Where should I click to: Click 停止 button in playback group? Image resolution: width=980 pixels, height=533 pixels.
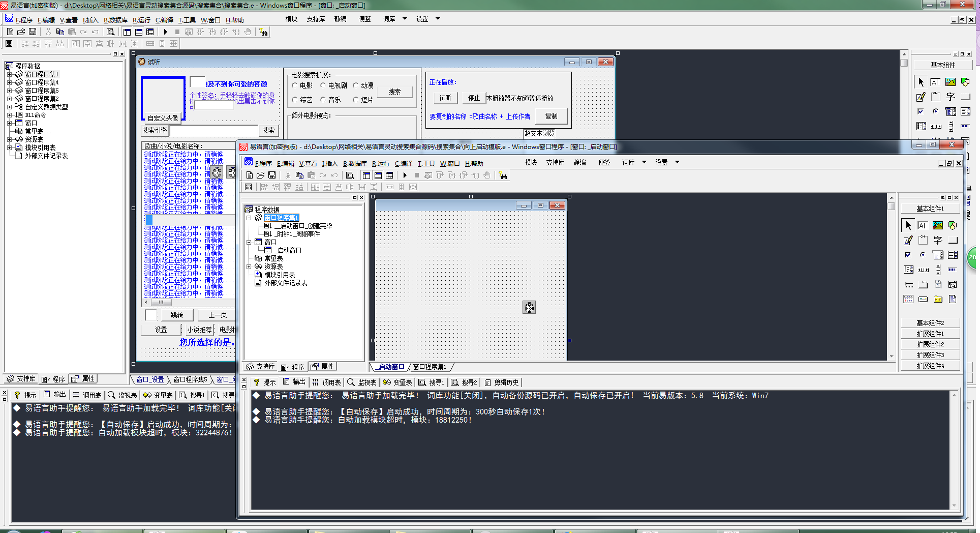474,98
